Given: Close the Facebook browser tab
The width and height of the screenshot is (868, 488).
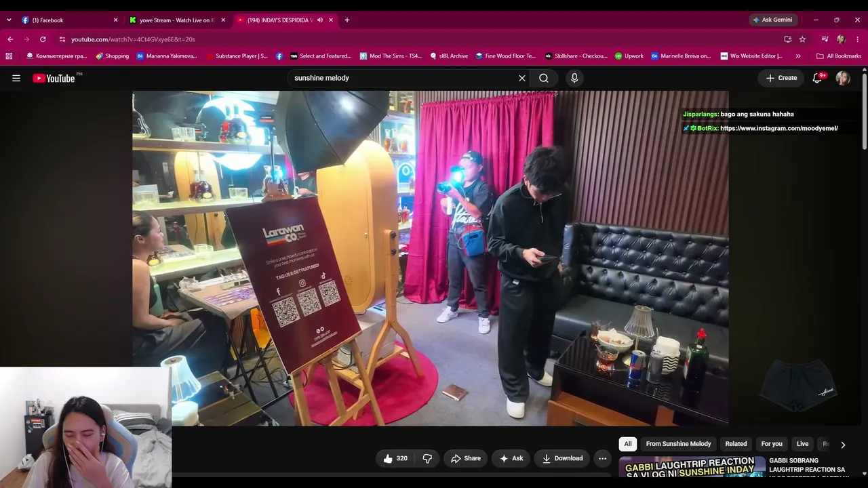Looking at the screenshot, I should [115, 20].
